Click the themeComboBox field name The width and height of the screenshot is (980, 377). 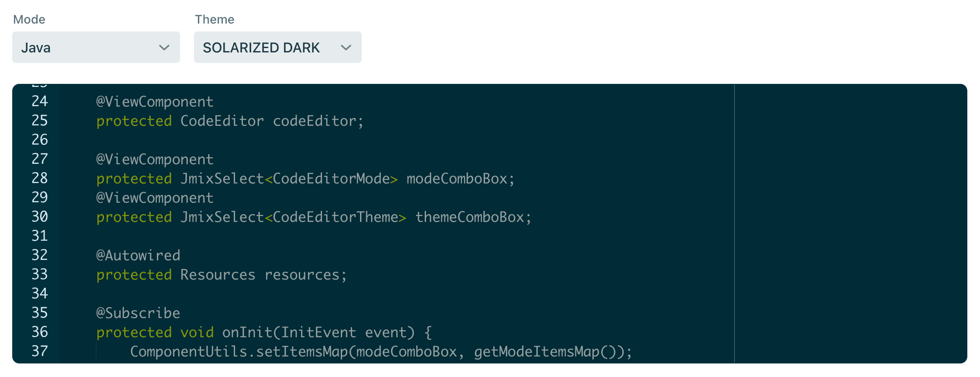tap(469, 217)
